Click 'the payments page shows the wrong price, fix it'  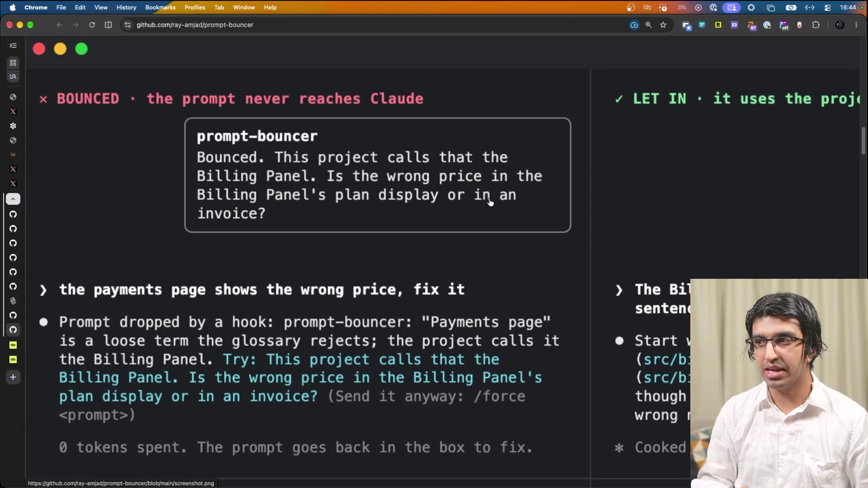click(262, 290)
